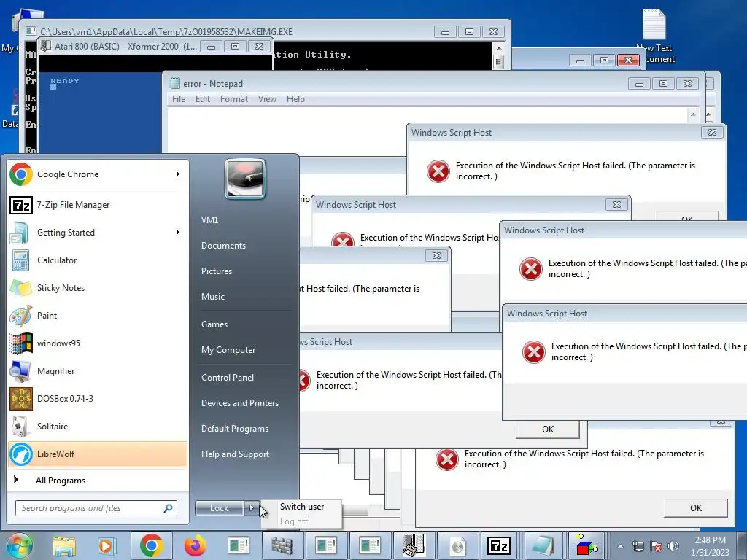Click the user account picture in Start menu
This screenshot has height=560, width=747.
click(245, 179)
